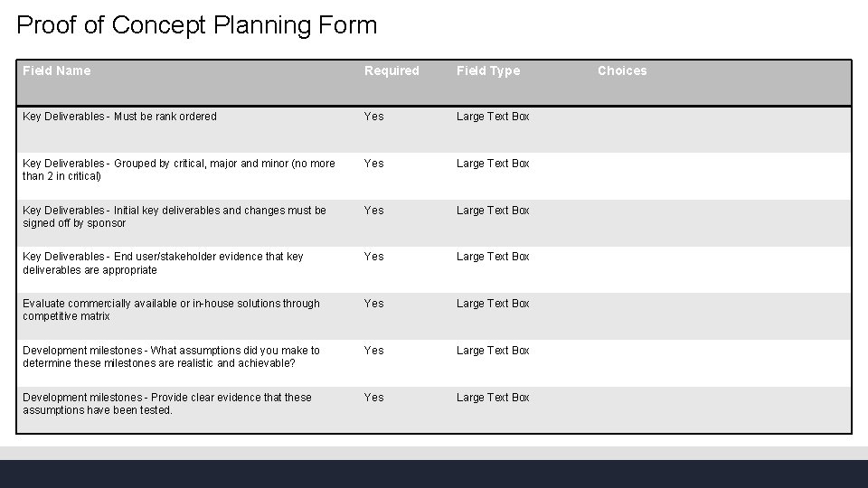Click the dark footer bar at the bottom

434,474
